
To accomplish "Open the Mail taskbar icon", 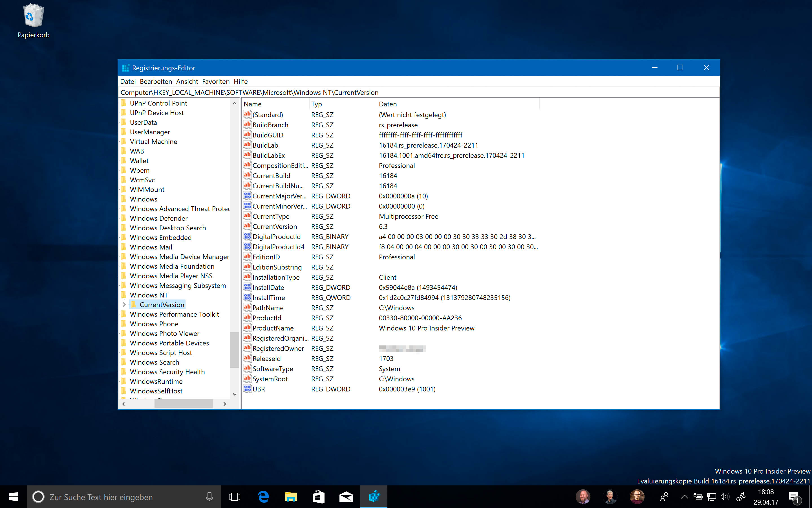I will coord(346,497).
